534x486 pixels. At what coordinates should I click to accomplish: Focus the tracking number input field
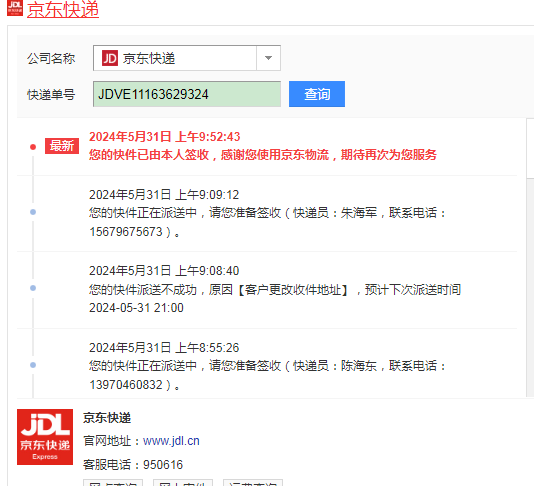pos(187,94)
